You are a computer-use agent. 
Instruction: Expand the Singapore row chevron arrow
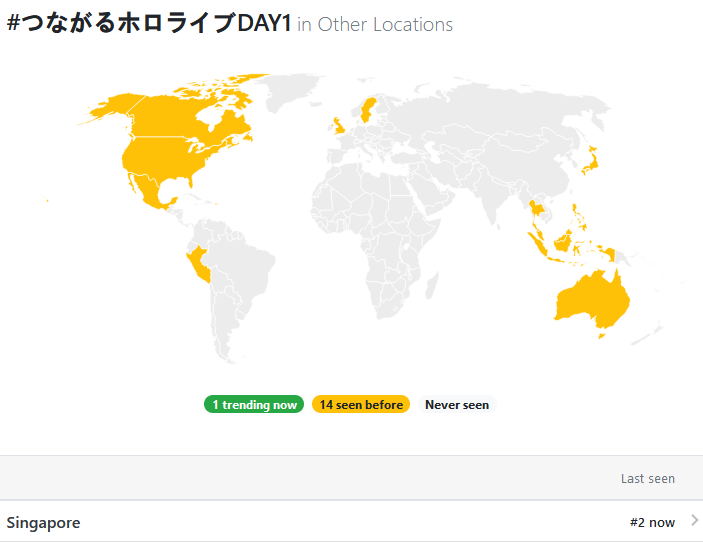click(694, 521)
